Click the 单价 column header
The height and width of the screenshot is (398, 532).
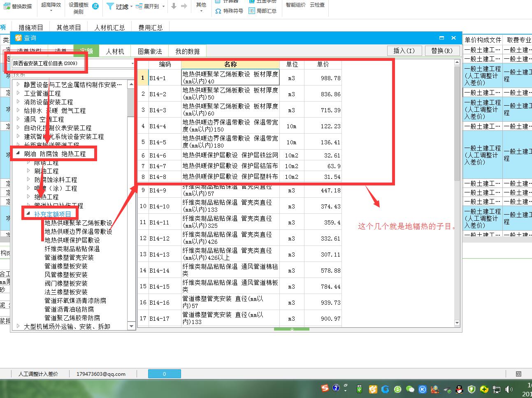pyautogui.click(x=323, y=64)
